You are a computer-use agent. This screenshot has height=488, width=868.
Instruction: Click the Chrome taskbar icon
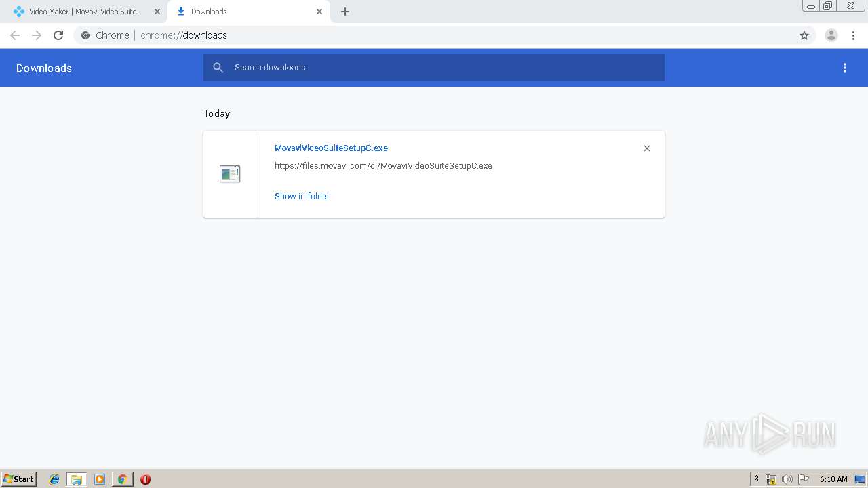click(122, 479)
